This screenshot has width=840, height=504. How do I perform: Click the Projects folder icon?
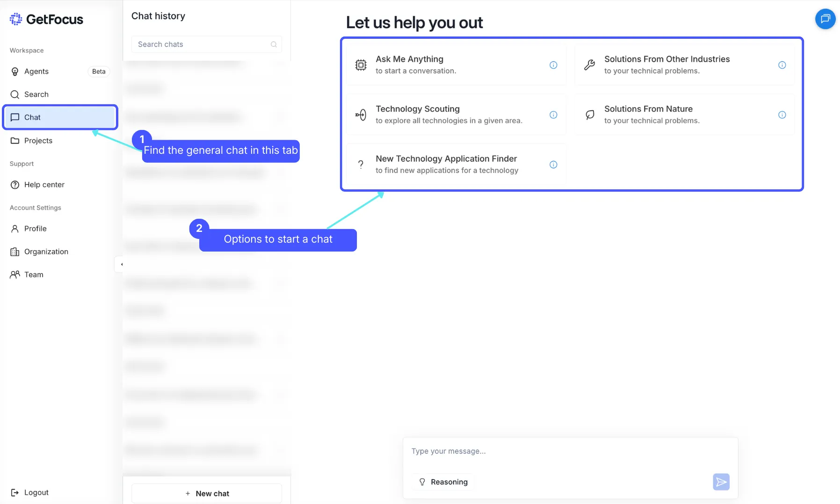pyautogui.click(x=15, y=141)
